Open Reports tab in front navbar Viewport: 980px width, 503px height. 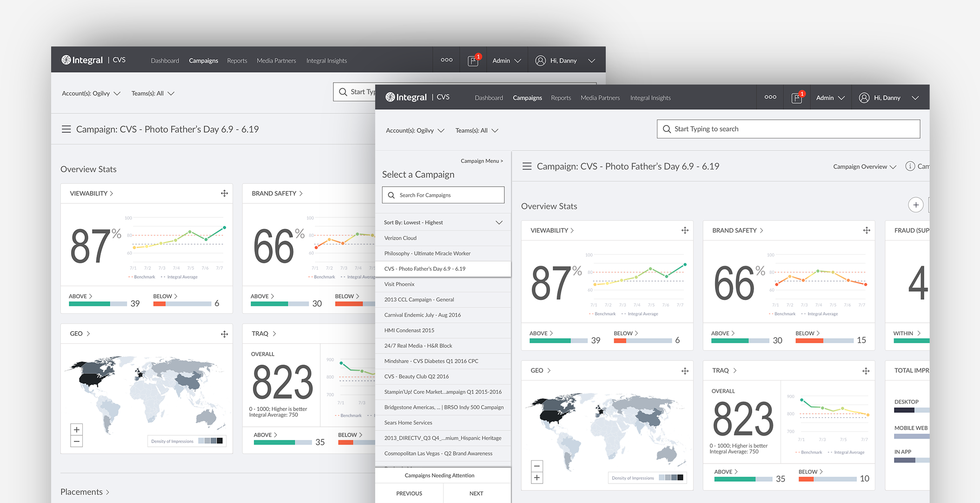(561, 98)
